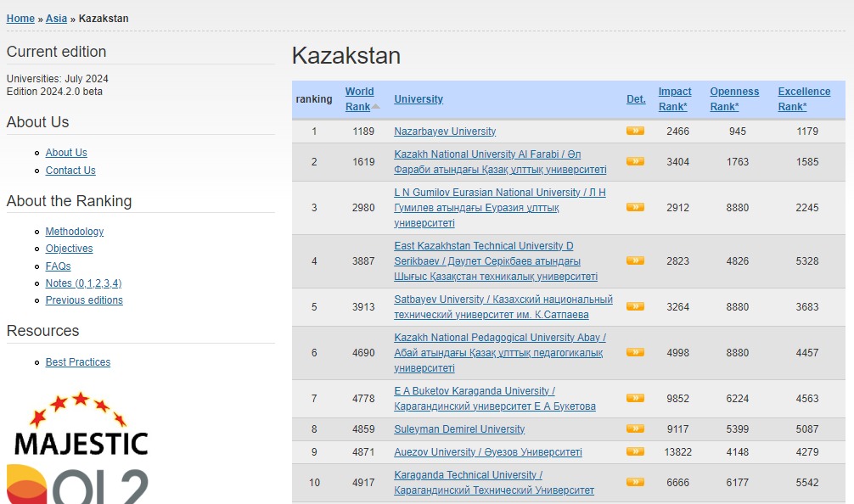This screenshot has width=854, height=504.
Task: Navigate to Asia breadcrumb link
Action: point(56,19)
